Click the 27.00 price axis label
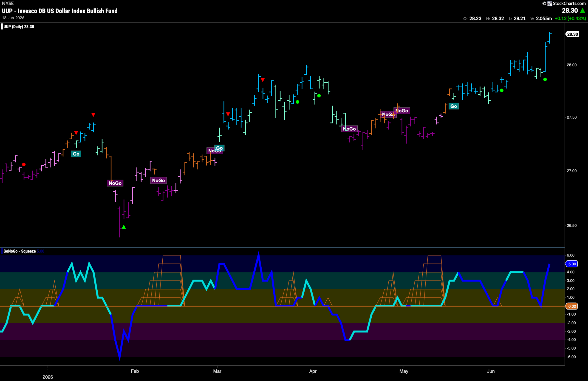Screen dimensions: 588x381 [572, 171]
